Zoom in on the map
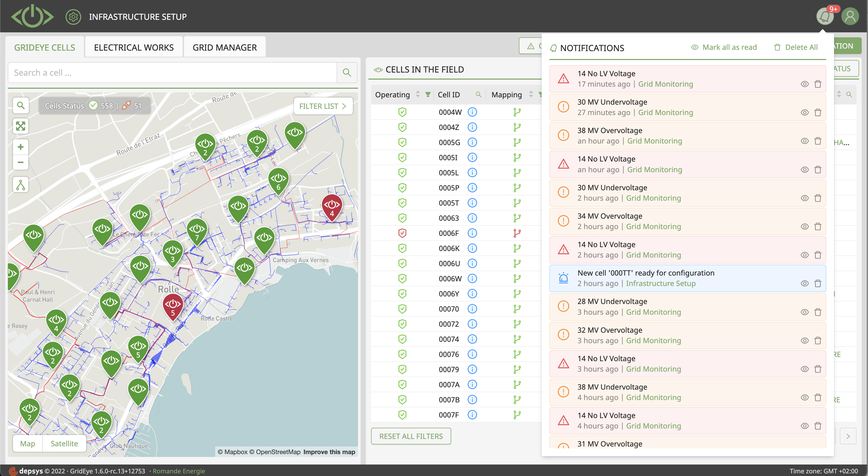Viewport: 868px width, 476px height. (x=21, y=147)
